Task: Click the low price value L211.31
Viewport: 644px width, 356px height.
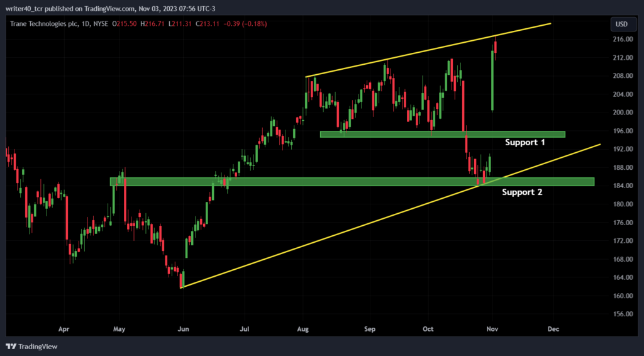Action: point(180,24)
